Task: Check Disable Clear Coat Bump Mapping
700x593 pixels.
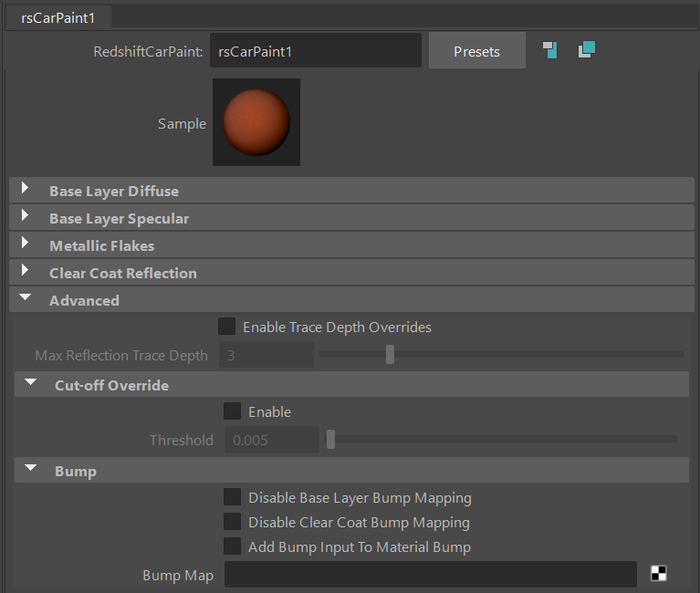Action: (x=232, y=521)
